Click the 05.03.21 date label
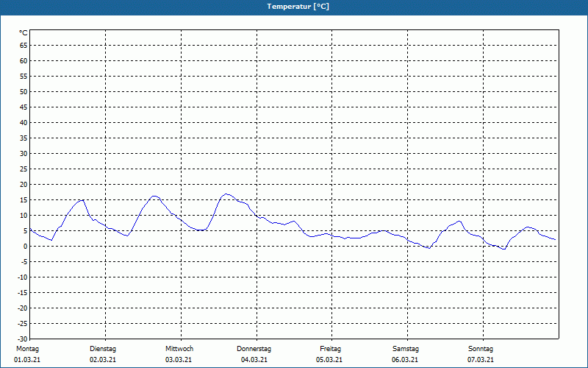 coord(329,360)
